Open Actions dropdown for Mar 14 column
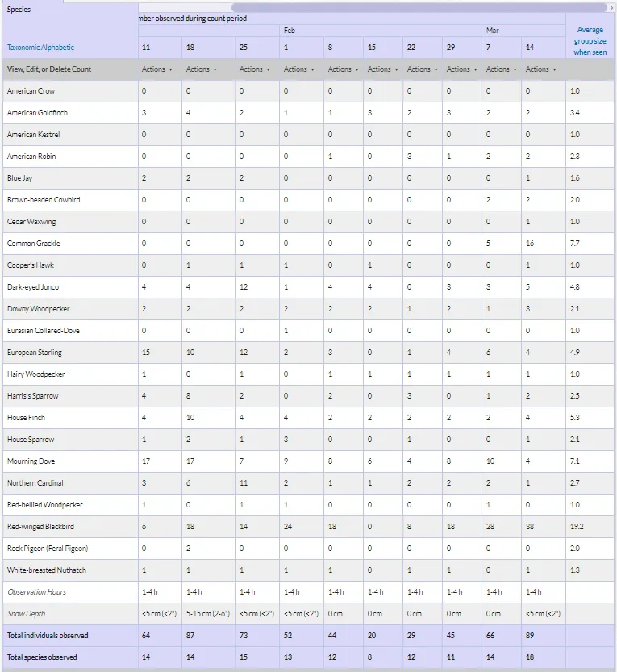The height and width of the screenshot is (672, 617). click(540, 69)
